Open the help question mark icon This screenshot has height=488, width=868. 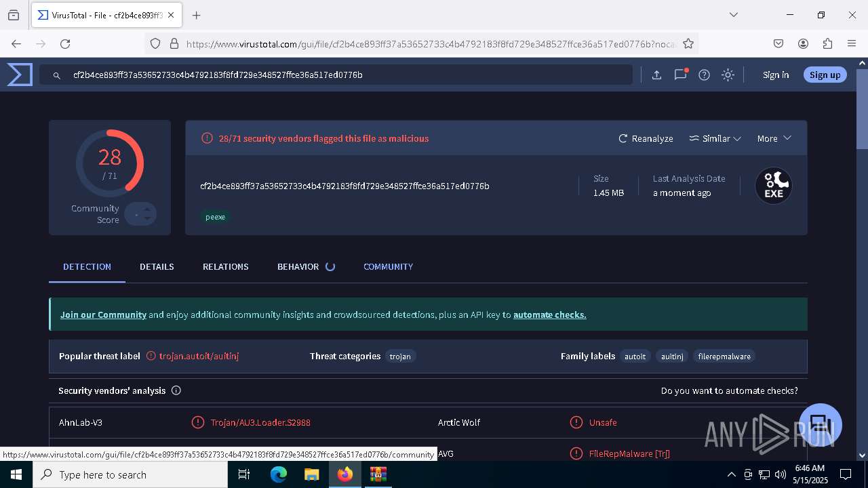pyautogui.click(x=705, y=75)
